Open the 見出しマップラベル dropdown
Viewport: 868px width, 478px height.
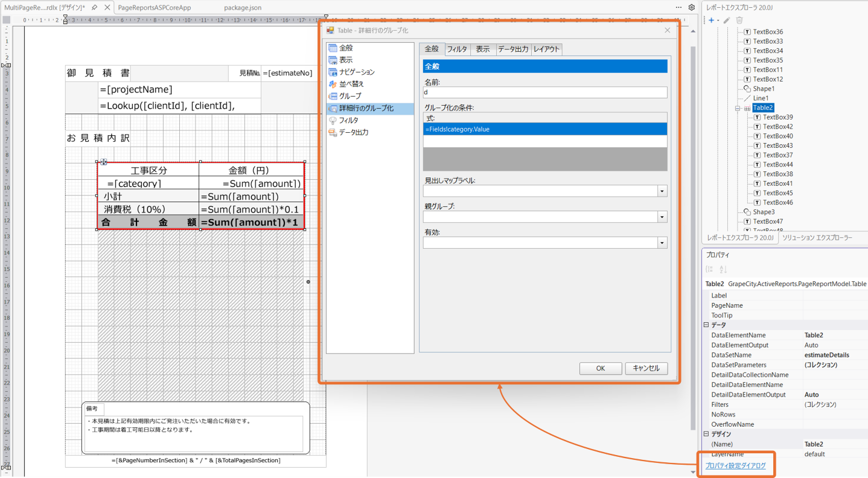662,191
